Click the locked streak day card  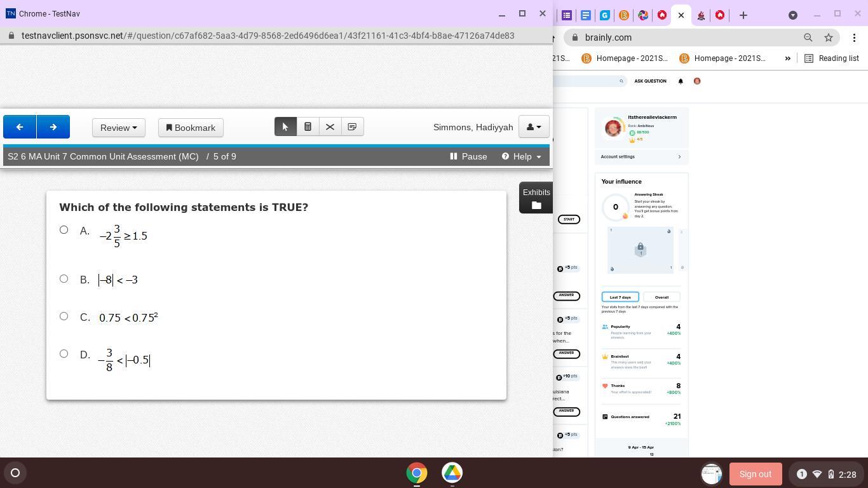(x=641, y=249)
